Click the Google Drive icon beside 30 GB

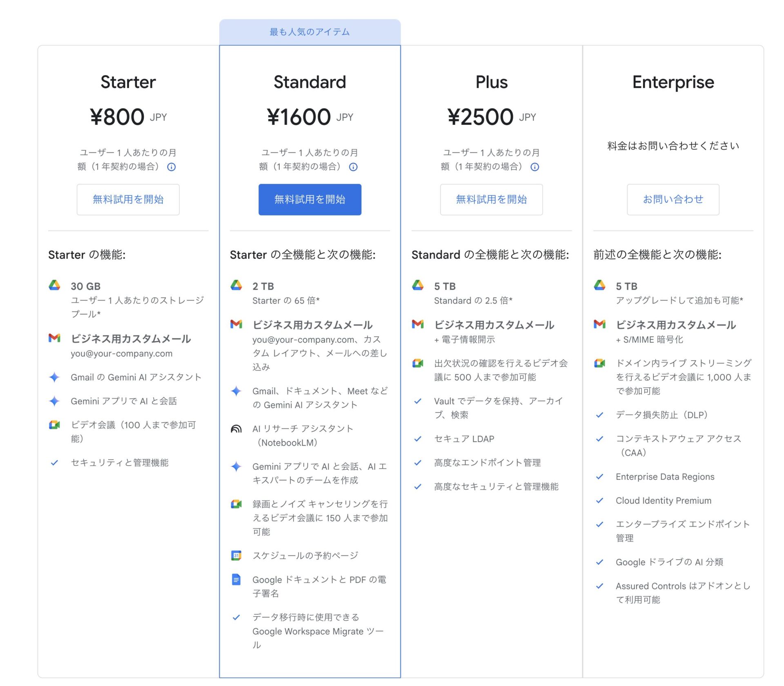pyautogui.click(x=54, y=285)
